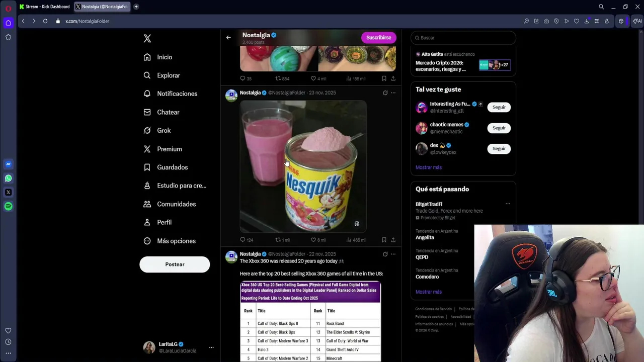Follow chaotic memes account
Image resolution: width=644 pixels, height=362 pixels.
pos(499,128)
